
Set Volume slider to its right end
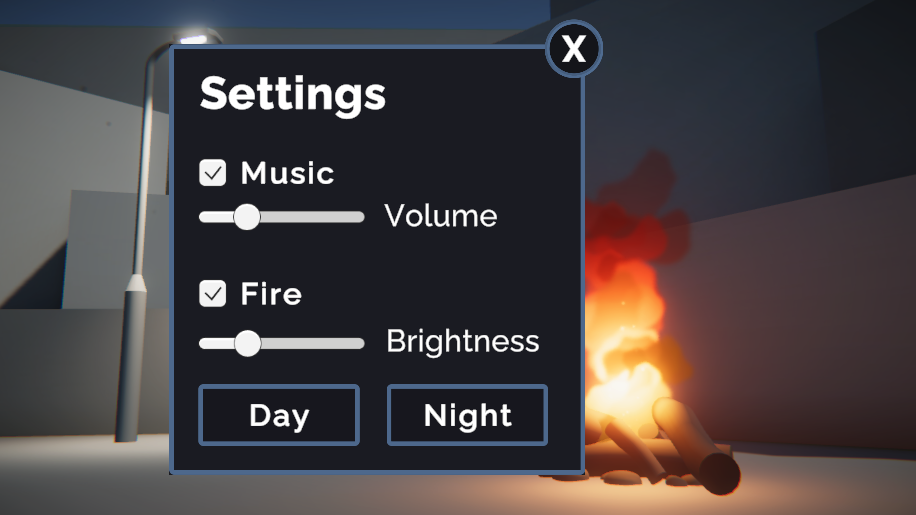[x=360, y=217]
